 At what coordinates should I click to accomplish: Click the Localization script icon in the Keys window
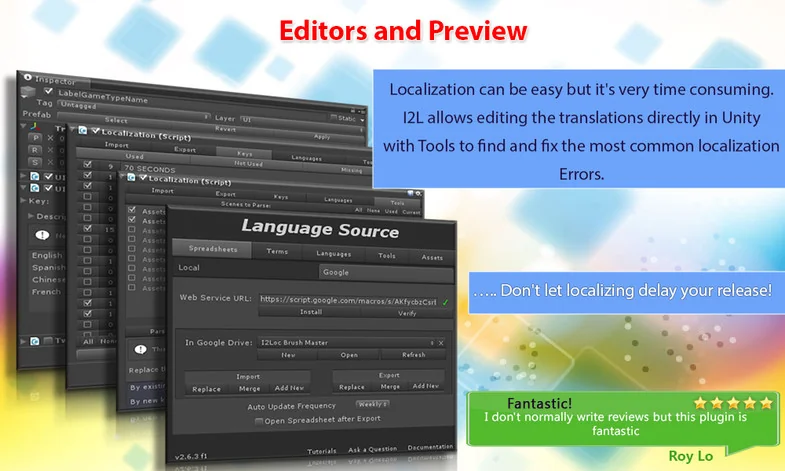[x=83, y=131]
